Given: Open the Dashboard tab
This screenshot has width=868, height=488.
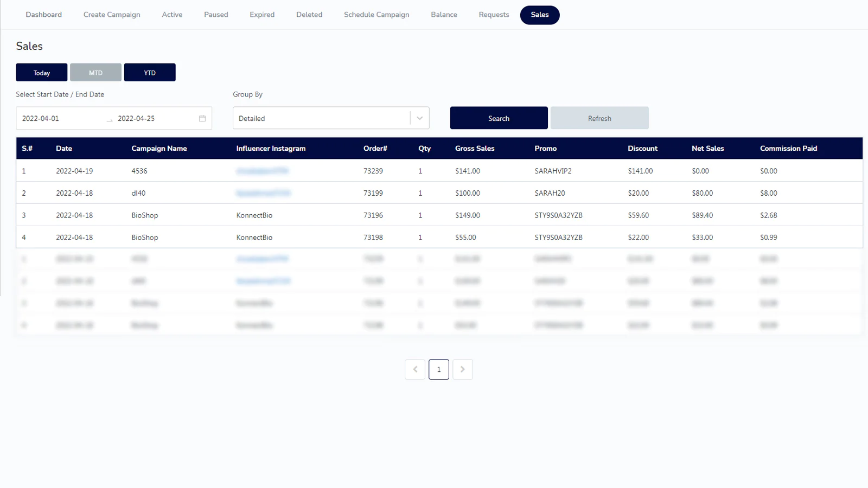Looking at the screenshot, I should 44,15.
